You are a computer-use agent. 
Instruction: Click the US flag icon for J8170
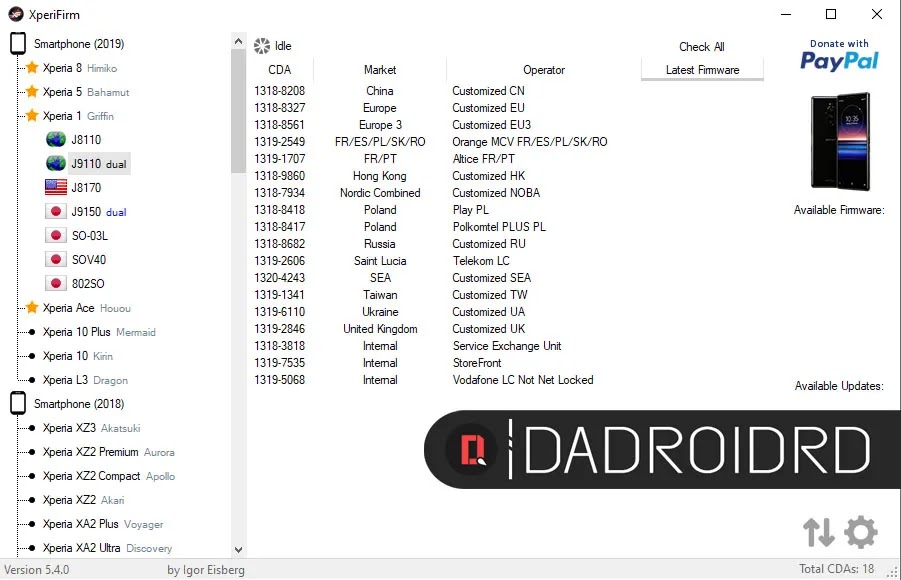(x=56, y=187)
